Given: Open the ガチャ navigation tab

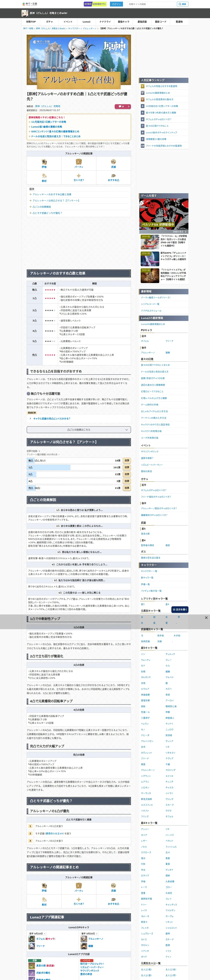Looking at the screenshot, I should (49, 22).
